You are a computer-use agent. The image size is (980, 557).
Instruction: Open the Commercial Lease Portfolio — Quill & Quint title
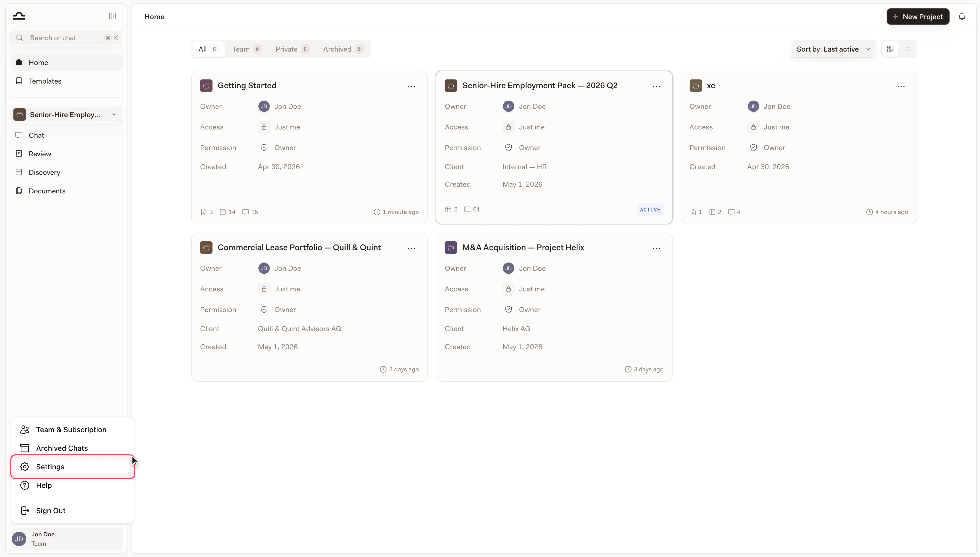(299, 248)
